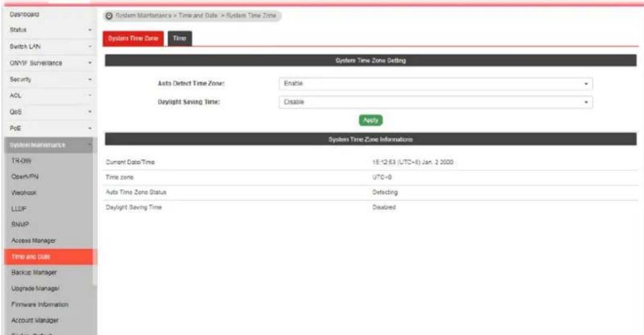Open Upgrade Manager page

click(x=35, y=288)
